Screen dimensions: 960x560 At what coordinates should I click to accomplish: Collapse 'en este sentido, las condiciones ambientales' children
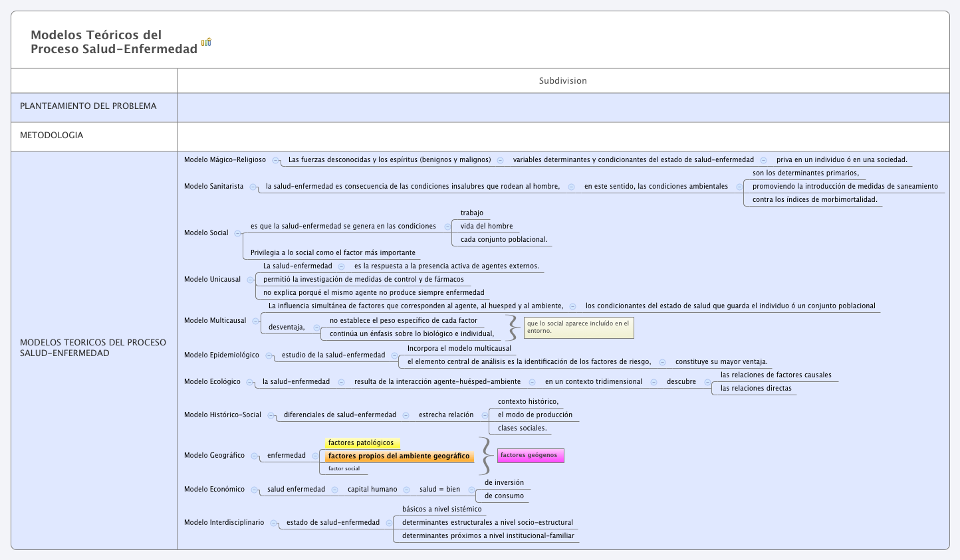[739, 187]
